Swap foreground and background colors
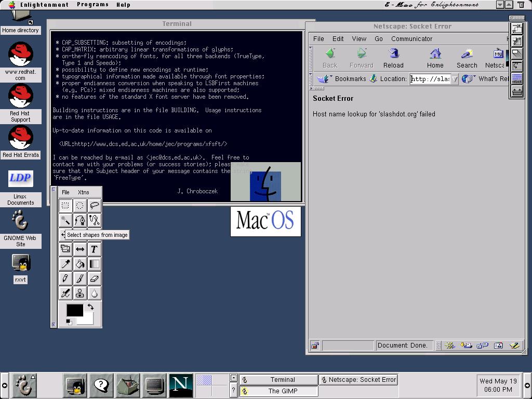This screenshot has width=532, height=399. click(90, 307)
